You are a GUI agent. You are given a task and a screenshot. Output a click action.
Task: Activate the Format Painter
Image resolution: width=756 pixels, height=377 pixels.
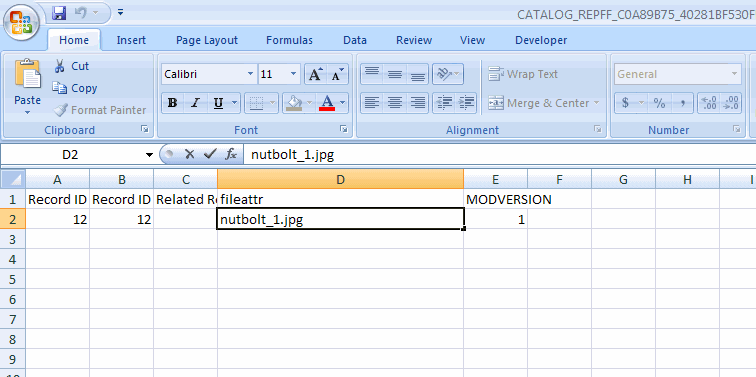point(99,110)
